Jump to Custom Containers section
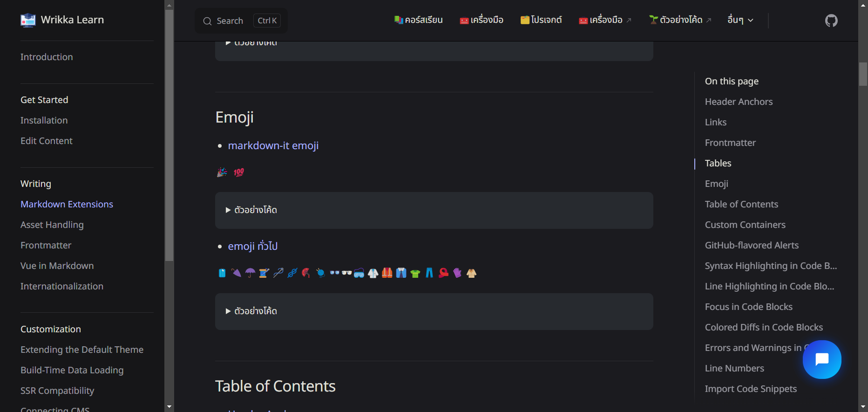This screenshot has width=868, height=412. (745, 225)
